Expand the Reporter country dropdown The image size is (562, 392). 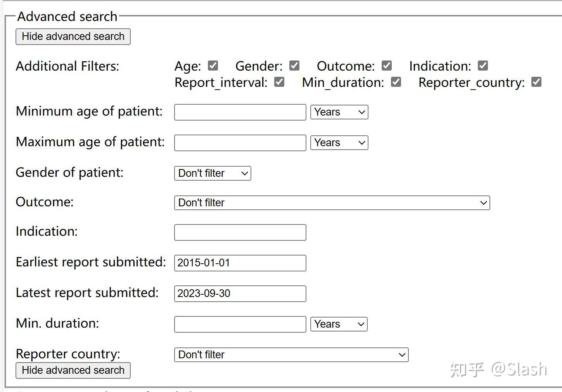(x=291, y=355)
